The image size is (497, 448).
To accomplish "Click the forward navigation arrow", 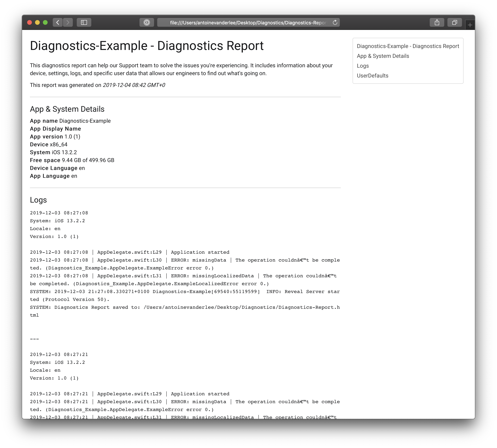I will tap(68, 23).
